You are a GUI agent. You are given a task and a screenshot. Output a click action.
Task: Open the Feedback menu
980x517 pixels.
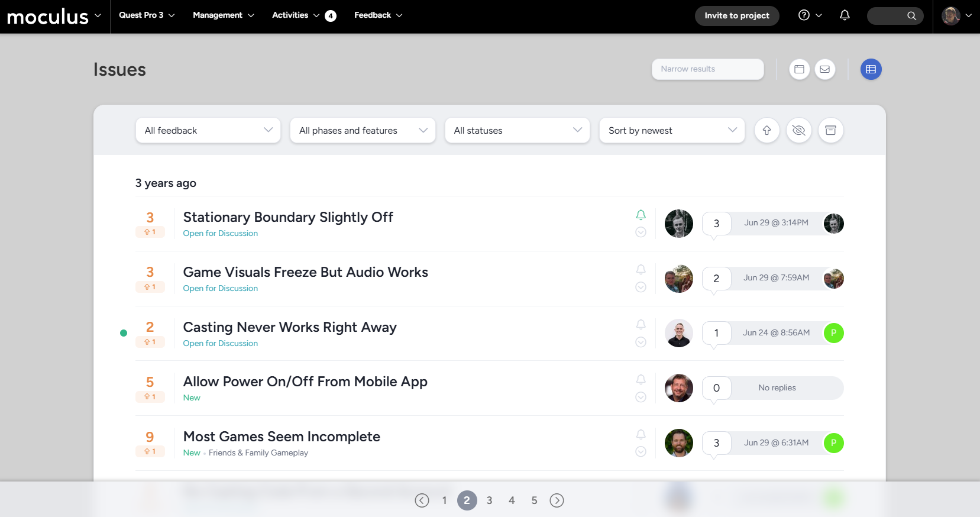378,15
